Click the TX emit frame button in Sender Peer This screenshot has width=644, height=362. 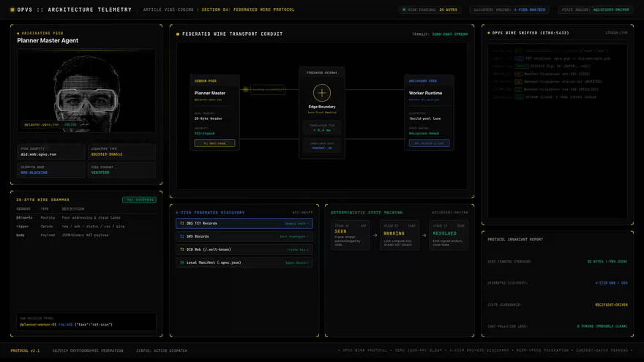coord(214,143)
